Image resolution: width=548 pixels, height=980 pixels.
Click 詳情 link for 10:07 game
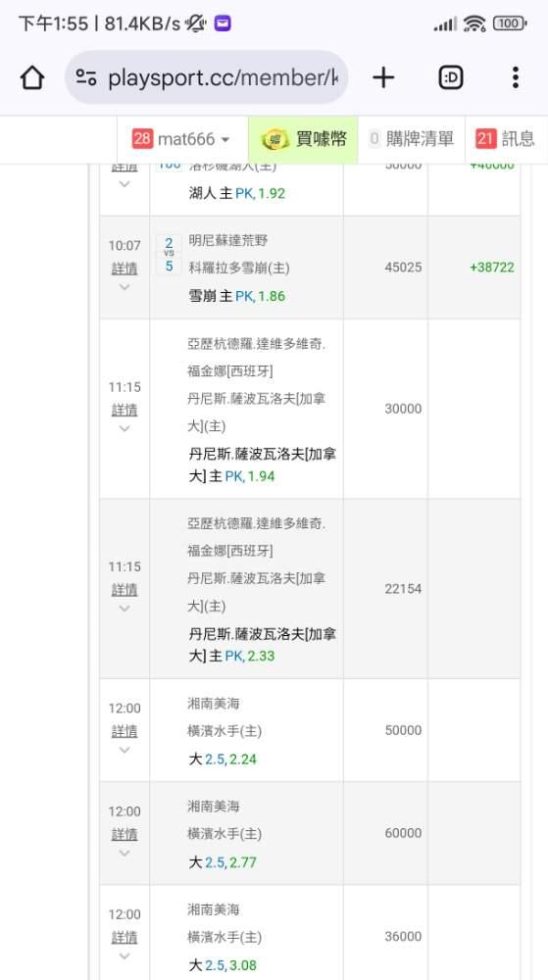(125, 269)
